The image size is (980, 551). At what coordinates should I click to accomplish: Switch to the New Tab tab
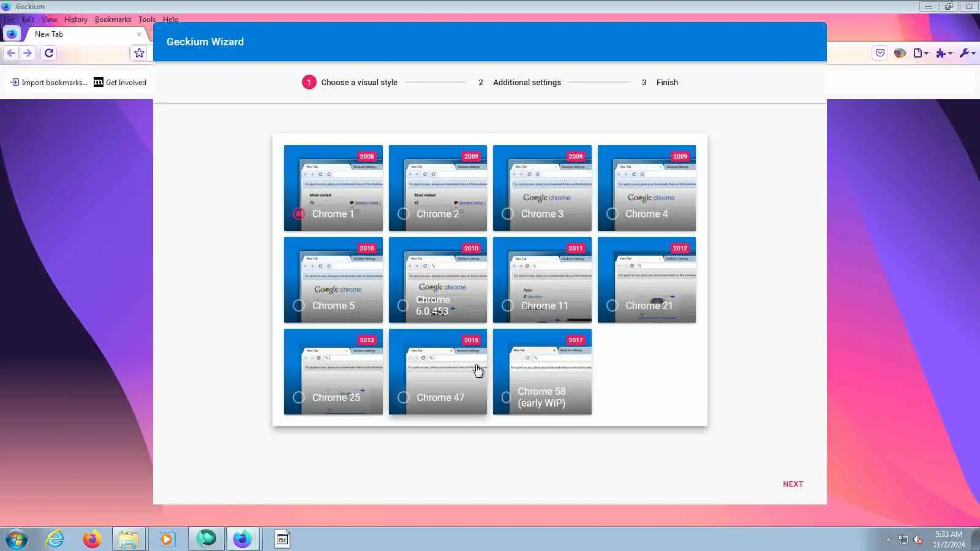point(85,34)
